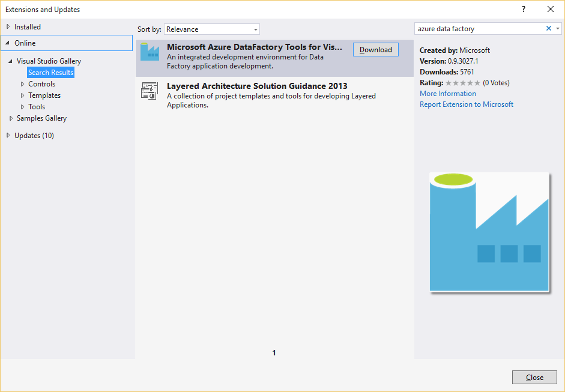Open the Sort by Relevance dropdown
The height and width of the screenshot is (392, 565).
pos(212,29)
